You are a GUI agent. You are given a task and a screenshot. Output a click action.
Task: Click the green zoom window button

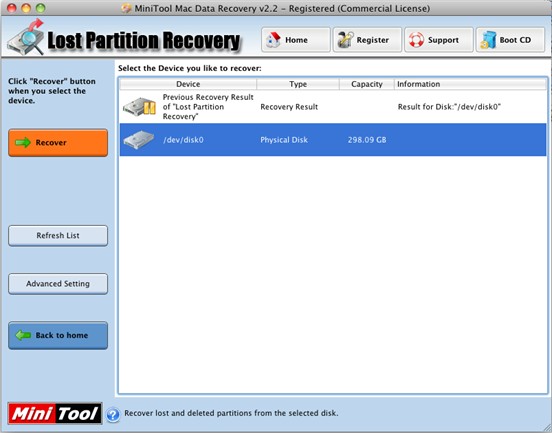coord(41,8)
